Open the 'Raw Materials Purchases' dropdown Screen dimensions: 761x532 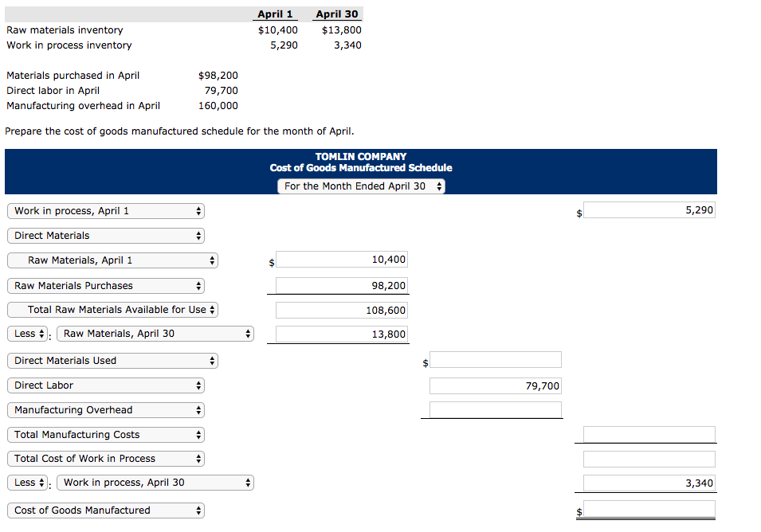click(x=106, y=286)
